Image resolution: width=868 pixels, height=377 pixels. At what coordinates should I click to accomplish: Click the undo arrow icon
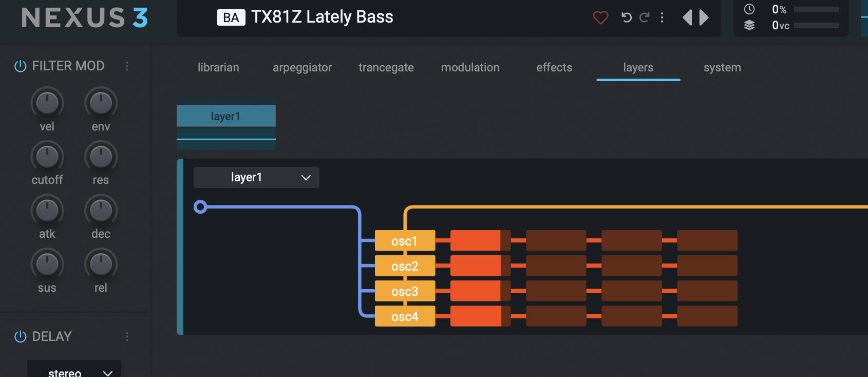(627, 17)
